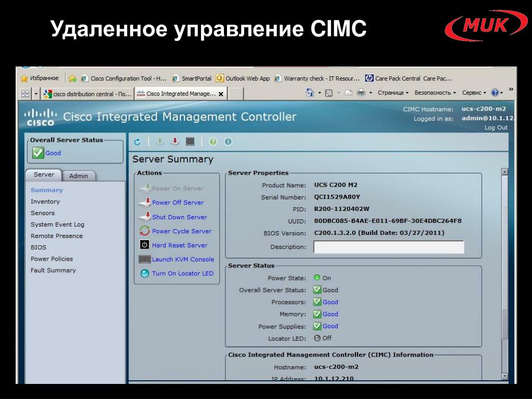Click the green Power On toolbar icon
This screenshot has width=532, height=399.
[x=160, y=141]
